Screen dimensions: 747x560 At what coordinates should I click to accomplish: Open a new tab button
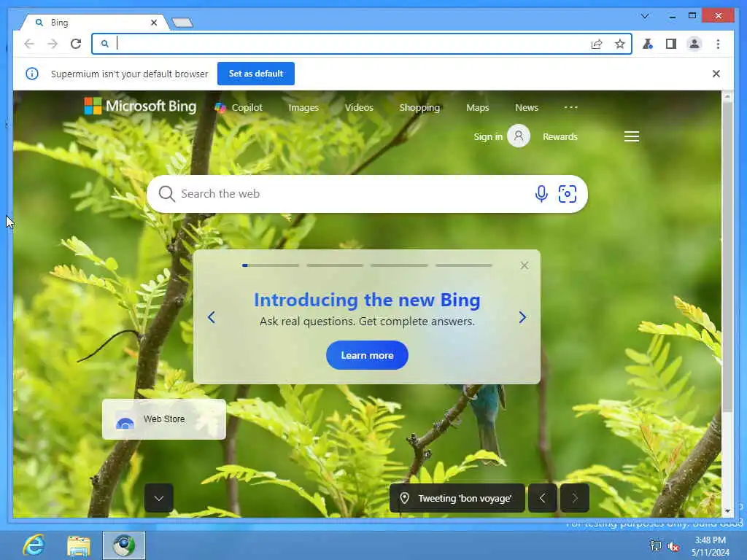[x=182, y=23]
